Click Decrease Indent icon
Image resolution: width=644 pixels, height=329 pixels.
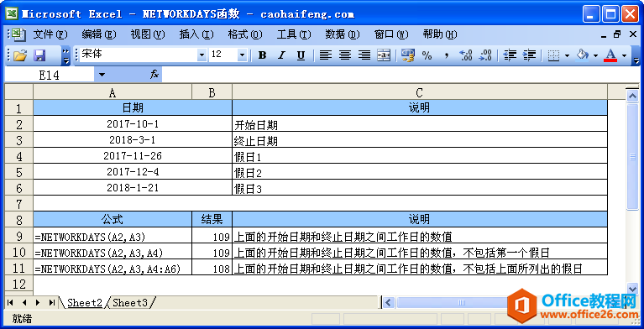click(x=510, y=55)
